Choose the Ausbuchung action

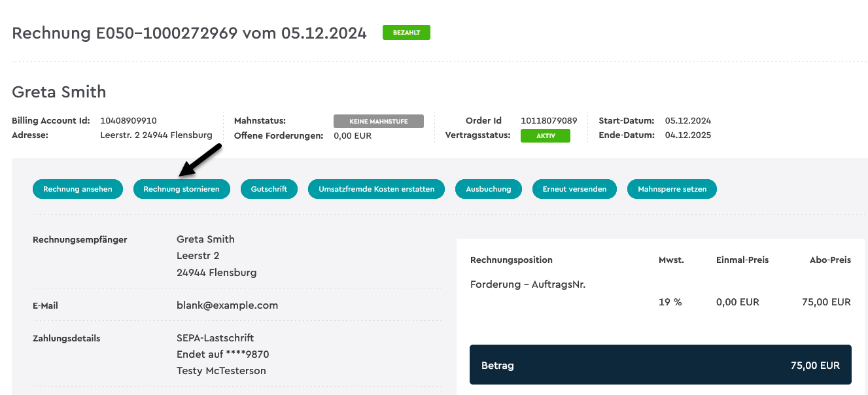click(488, 189)
